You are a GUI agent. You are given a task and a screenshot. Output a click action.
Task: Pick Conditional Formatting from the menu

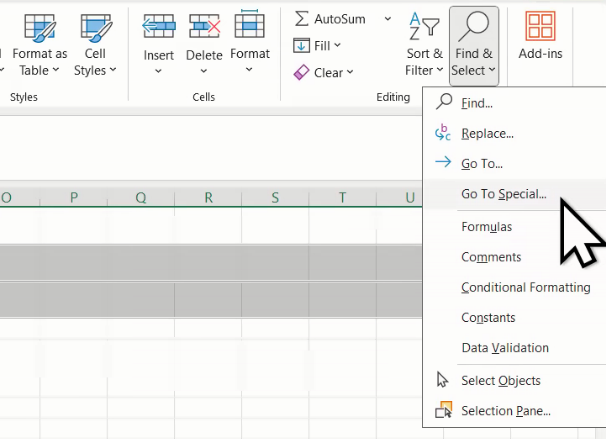click(525, 287)
